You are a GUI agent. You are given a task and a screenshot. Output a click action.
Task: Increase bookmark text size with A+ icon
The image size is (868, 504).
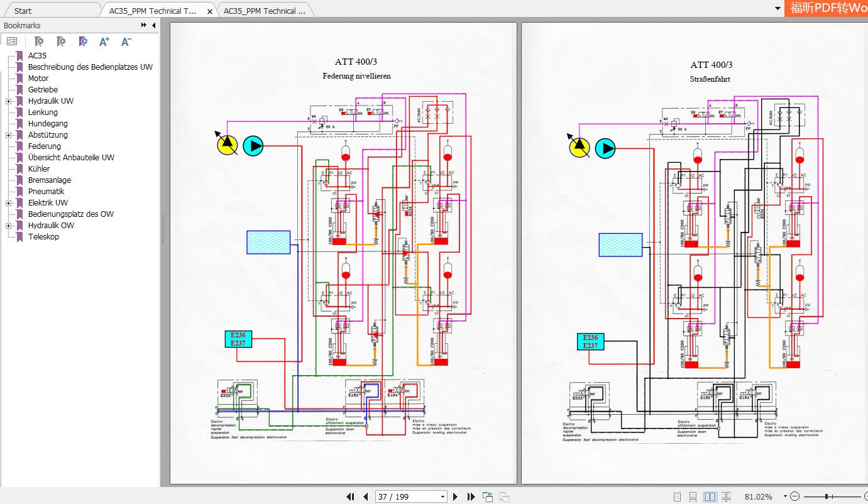(104, 41)
